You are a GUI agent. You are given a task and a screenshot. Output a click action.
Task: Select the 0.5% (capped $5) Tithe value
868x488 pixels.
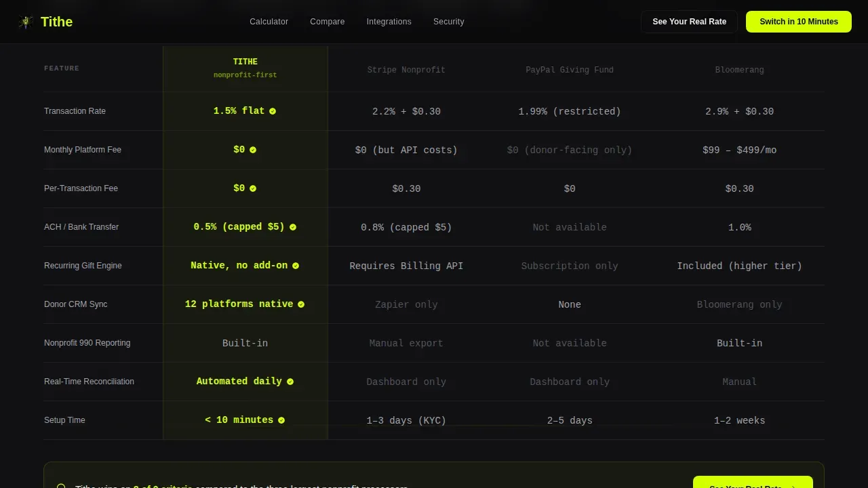(x=239, y=227)
